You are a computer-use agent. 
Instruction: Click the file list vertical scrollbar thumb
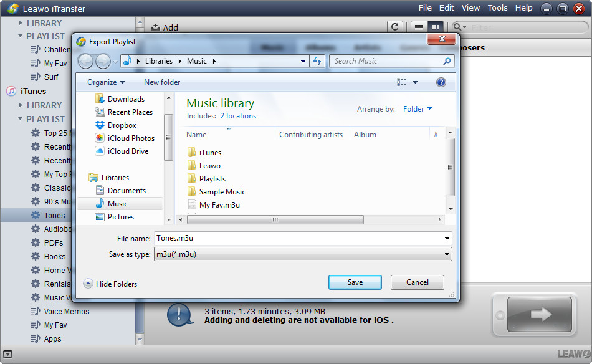point(450,167)
